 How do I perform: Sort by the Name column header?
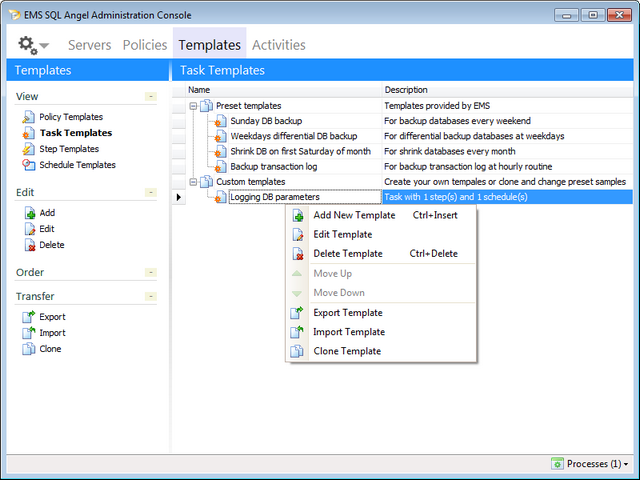pos(284,90)
